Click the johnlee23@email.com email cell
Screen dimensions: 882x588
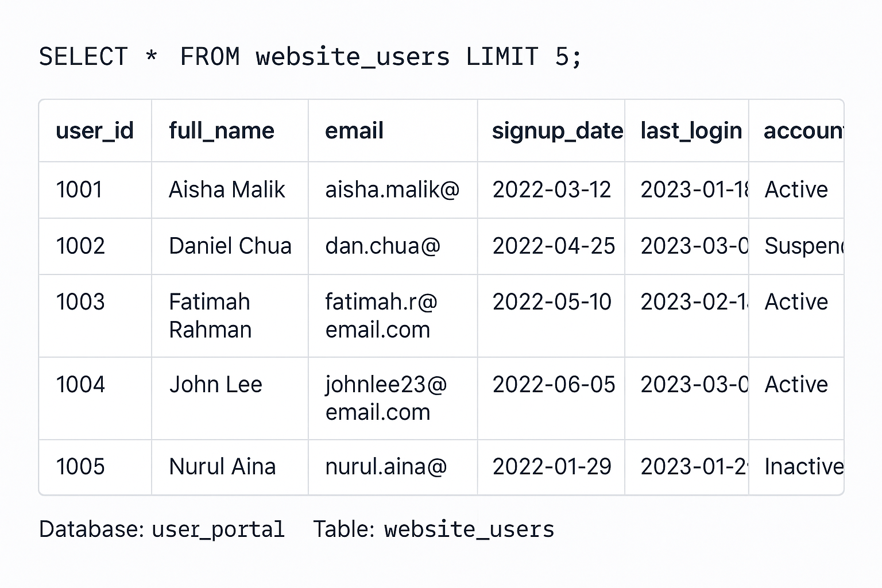coord(386,398)
